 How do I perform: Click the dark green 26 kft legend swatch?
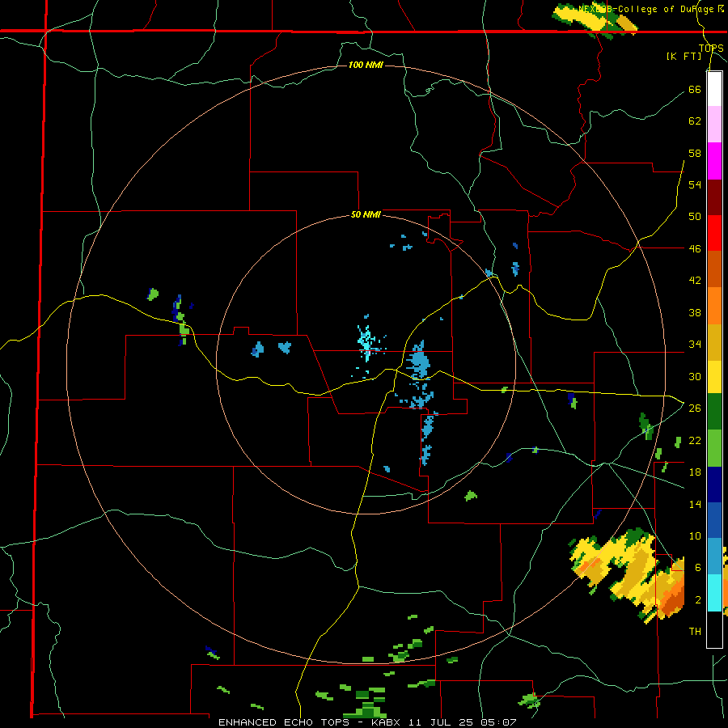pos(714,412)
